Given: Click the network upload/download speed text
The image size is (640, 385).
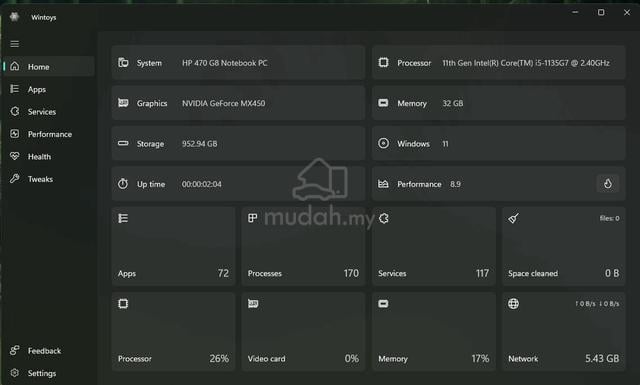Looking at the screenshot, I should (597, 304).
